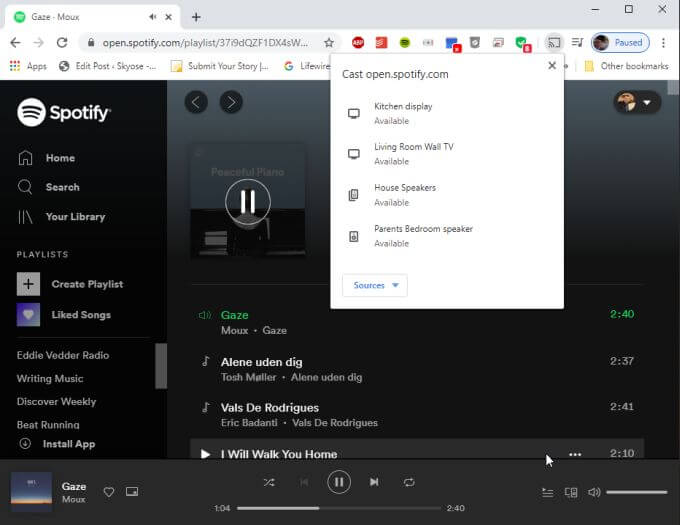The height and width of the screenshot is (525, 680).
Task: Expand the Sources dropdown
Action: tap(375, 285)
